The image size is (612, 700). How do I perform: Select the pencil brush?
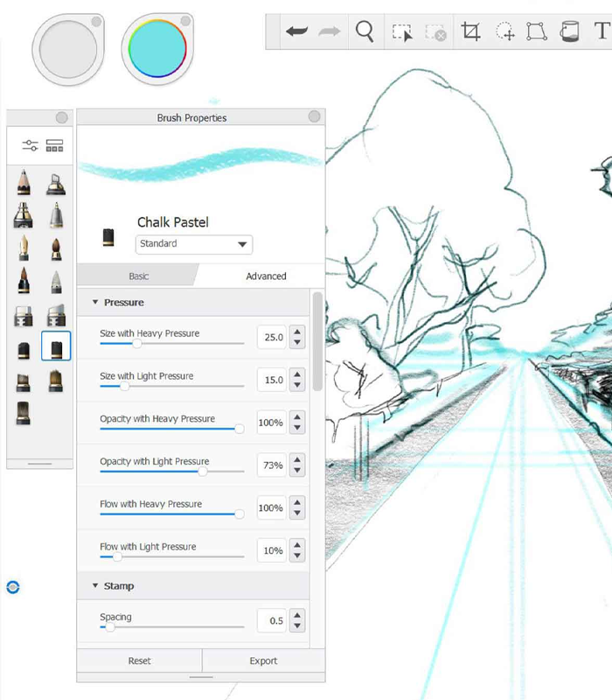24,183
